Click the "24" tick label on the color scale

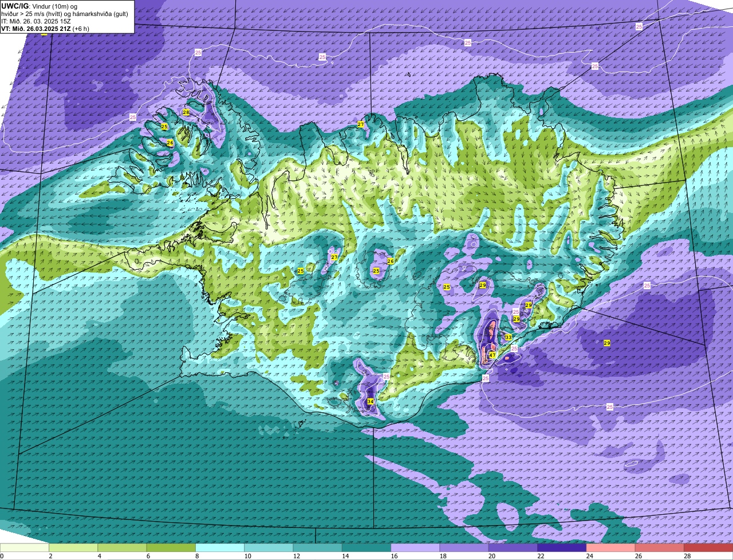coord(589,556)
